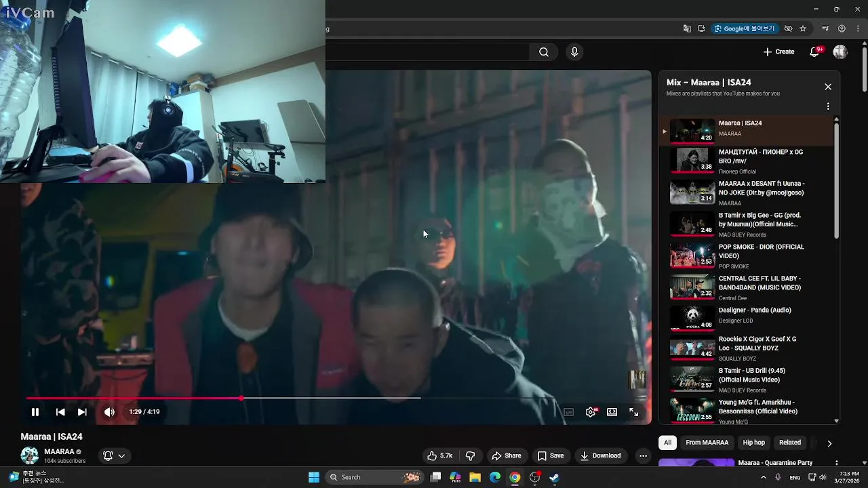Show hidden system tray icons chevron

click(764, 477)
